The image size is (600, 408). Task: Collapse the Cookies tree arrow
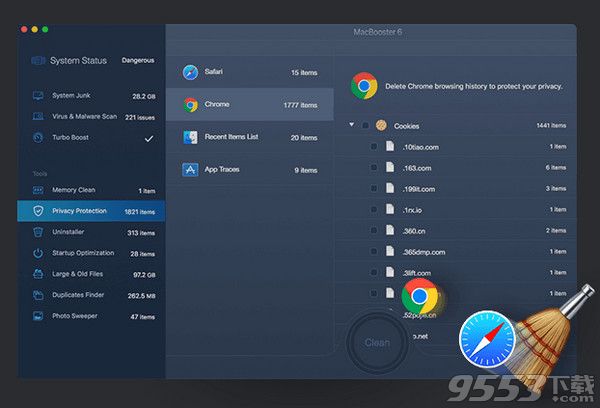pyautogui.click(x=352, y=126)
